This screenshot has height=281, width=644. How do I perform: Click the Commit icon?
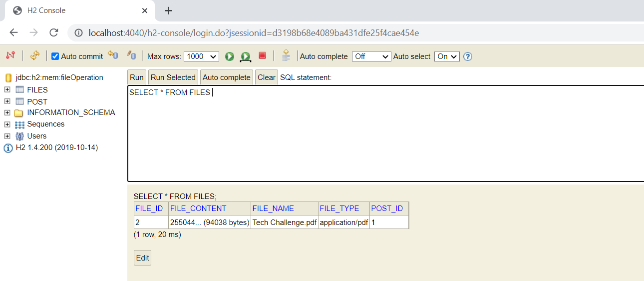click(131, 56)
